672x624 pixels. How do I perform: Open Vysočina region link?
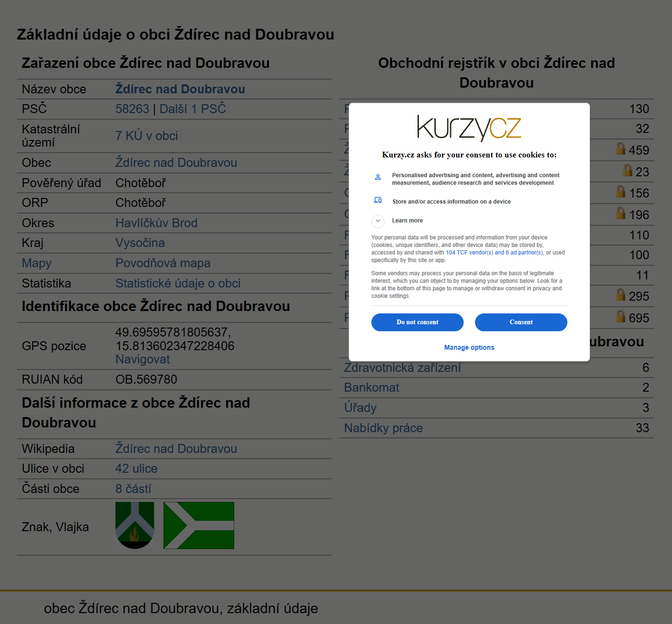pyautogui.click(x=140, y=243)
